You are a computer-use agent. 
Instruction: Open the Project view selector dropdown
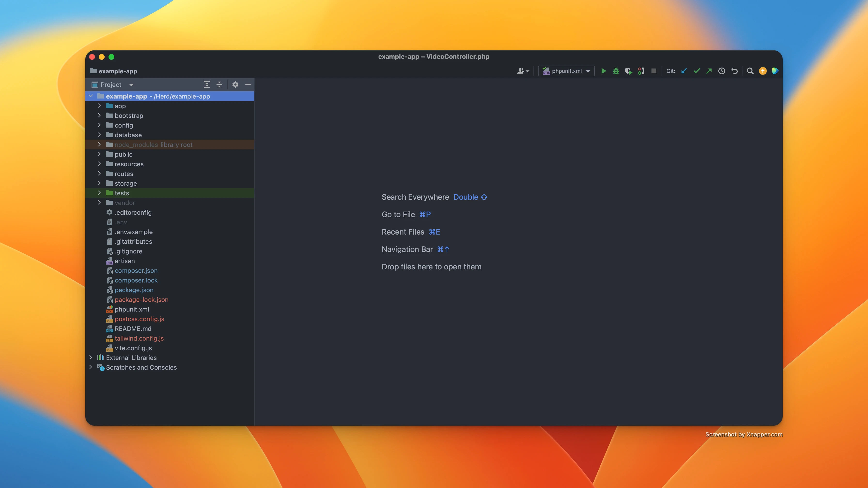pyautogui.click(x=113, y=85)
